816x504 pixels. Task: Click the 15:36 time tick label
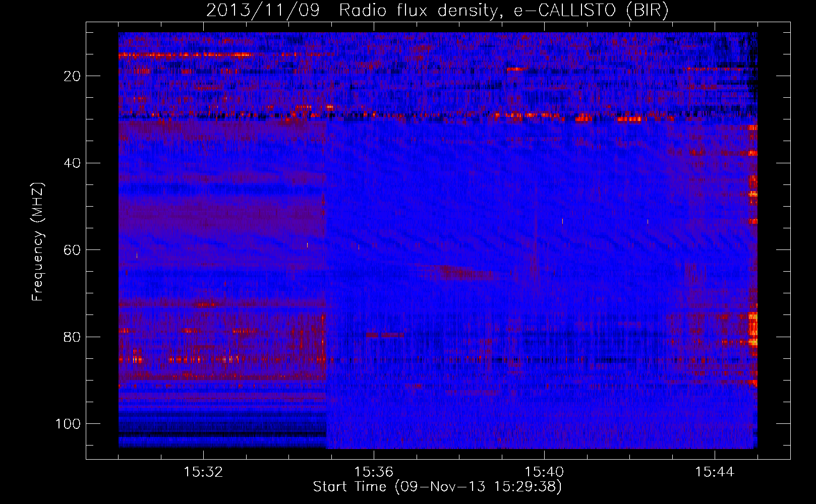click(x=374, y=472)
